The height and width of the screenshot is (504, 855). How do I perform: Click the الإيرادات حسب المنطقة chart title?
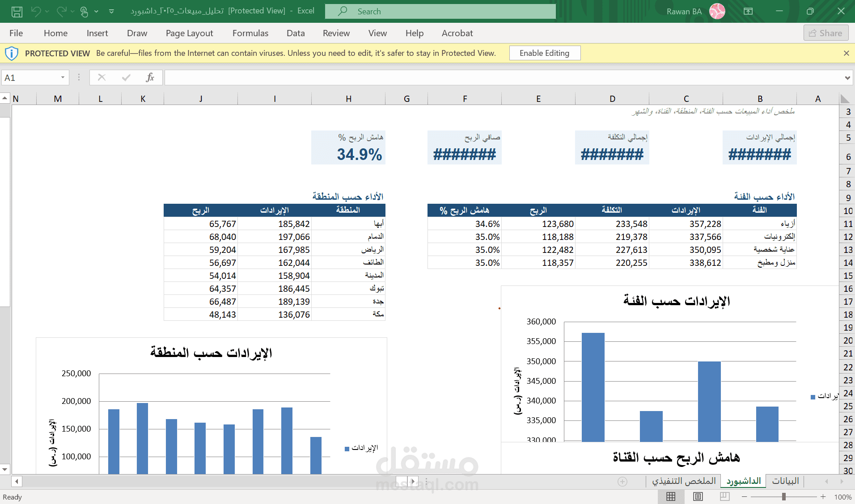click(211, 353)
